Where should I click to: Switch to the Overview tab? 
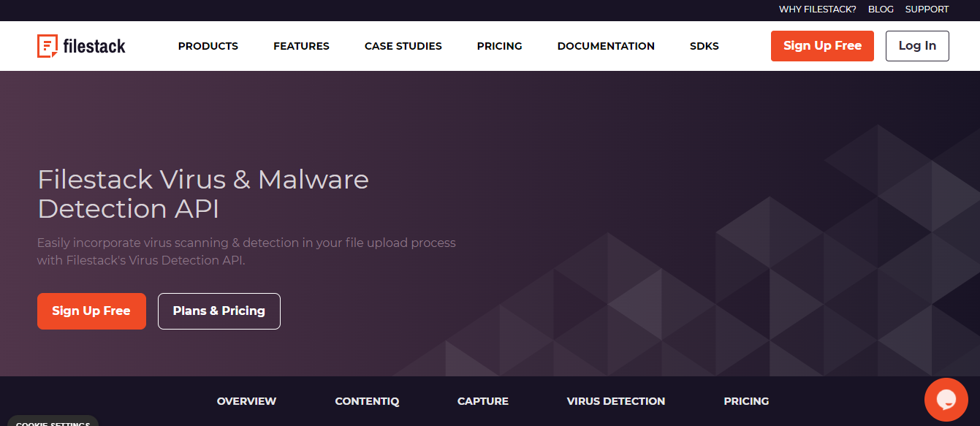point(246,401)
